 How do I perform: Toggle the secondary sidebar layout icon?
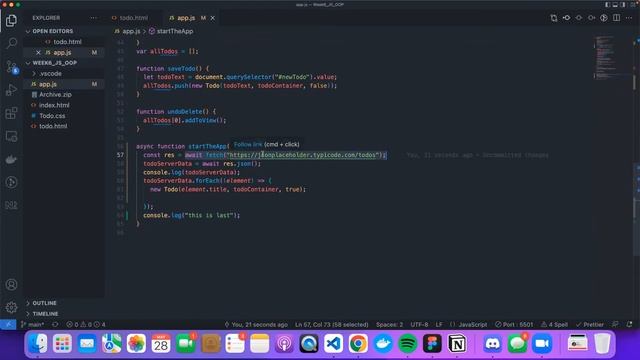tap(622, 4)
